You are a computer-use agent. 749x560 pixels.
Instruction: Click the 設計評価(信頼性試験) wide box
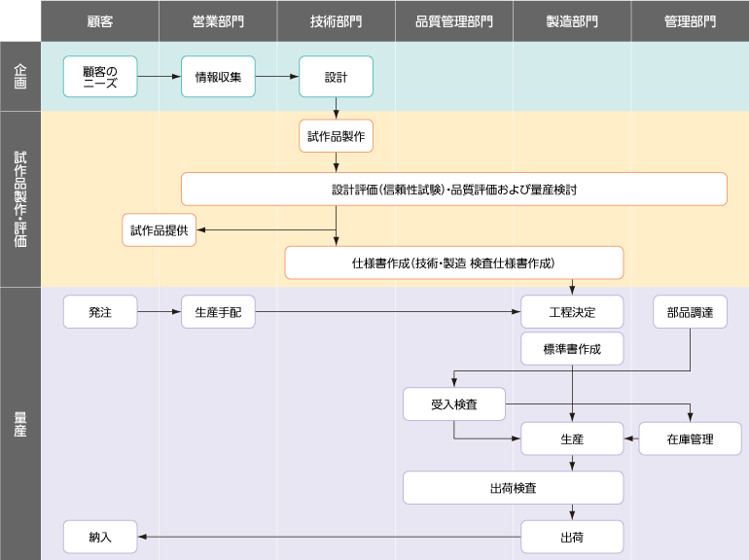point(454,189)
